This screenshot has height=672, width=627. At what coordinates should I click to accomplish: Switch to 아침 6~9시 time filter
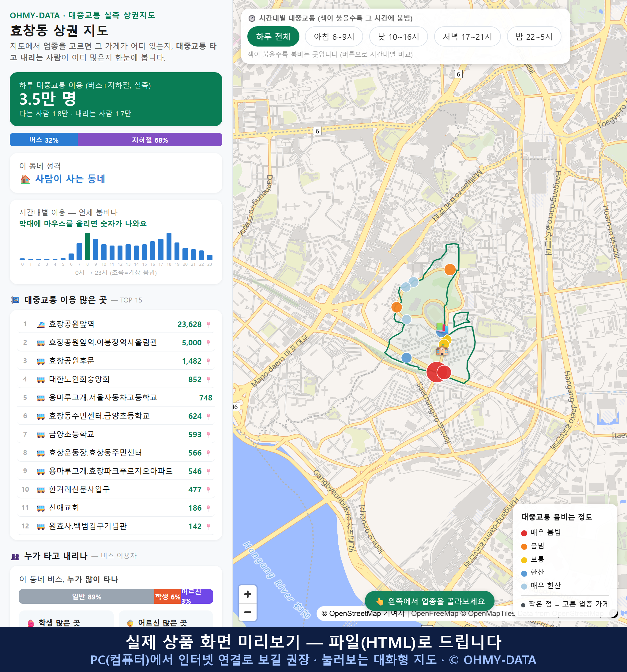click(x=334, y=36)
